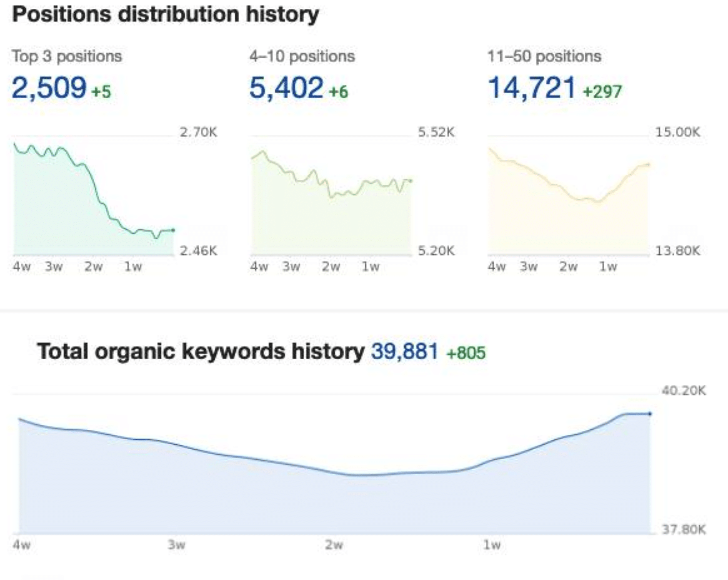Screen dimensions: 728x580
Task: Click the Positions distribution history heading
Action: [x=165, y=15]
